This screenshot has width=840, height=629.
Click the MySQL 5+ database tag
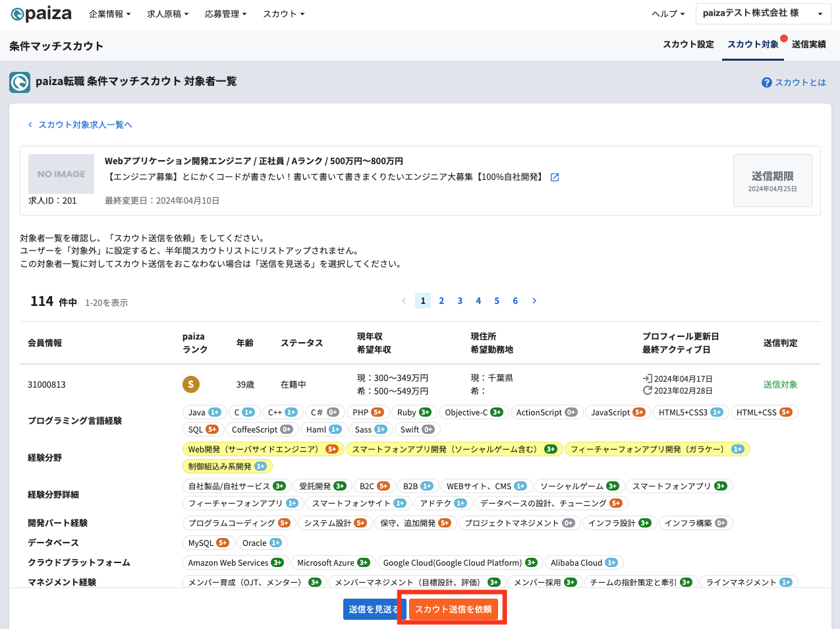click(x=208, y=543)
